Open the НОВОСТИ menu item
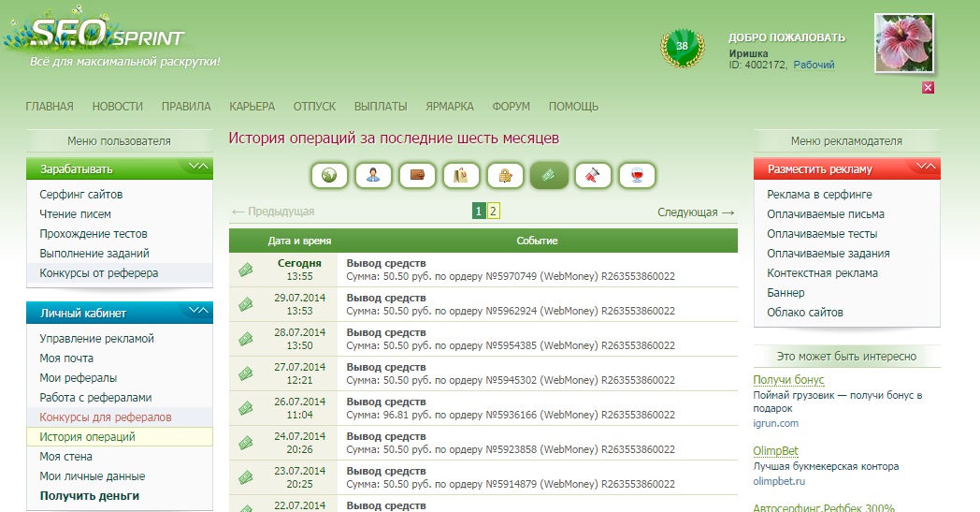980x512 pixels. [x=118, y=107]
